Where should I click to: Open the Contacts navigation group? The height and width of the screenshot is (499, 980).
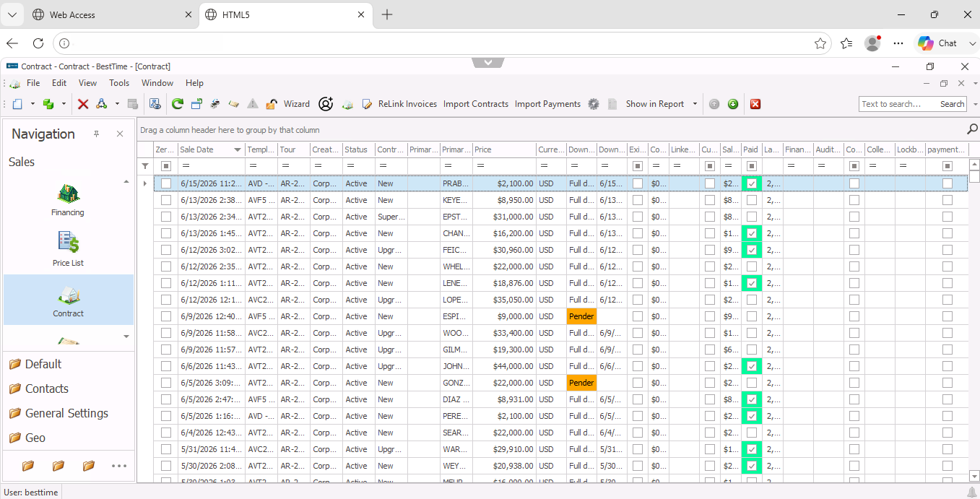(47, 389)
